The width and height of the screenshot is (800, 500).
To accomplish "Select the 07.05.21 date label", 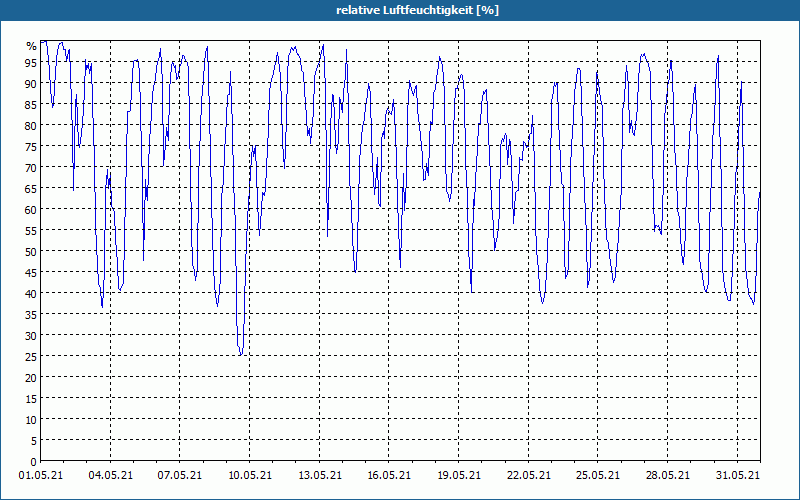I will [180, 475].
